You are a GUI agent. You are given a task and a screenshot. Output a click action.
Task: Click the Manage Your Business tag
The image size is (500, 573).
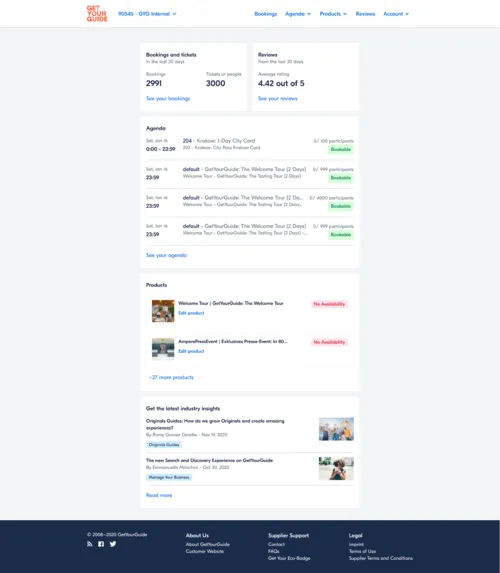tap(169, 477)
